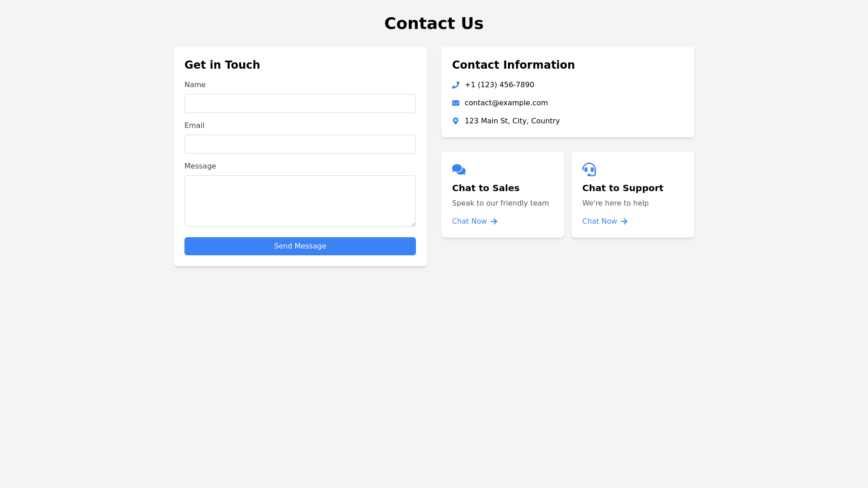Click the headset icon in Support card

pyautogui.click(x=589, y=169)
